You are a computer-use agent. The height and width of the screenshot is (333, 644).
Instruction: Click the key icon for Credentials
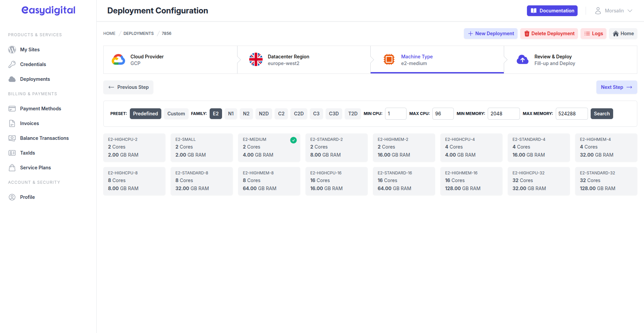(12, 64)
